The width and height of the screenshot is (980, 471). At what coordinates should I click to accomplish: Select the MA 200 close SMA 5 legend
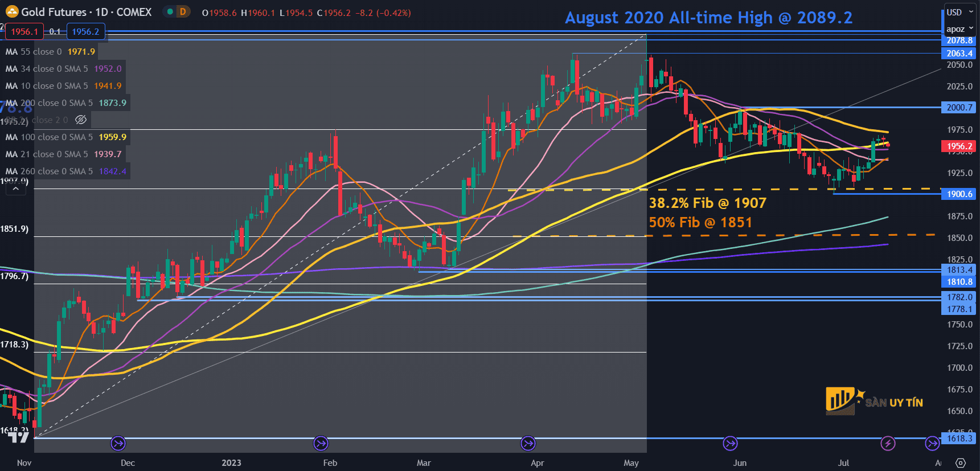(x=66, y=103)
